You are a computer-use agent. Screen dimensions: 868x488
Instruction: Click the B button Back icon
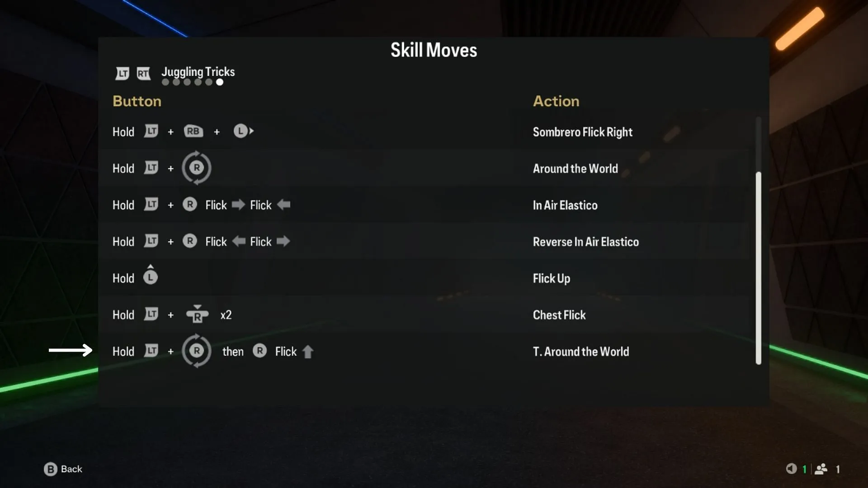tap(50, 468)
